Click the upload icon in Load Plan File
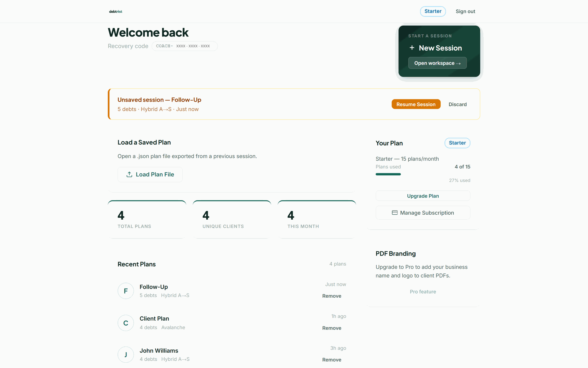The width and height of the screenshot is (588, 368). (x=129, y=174)
